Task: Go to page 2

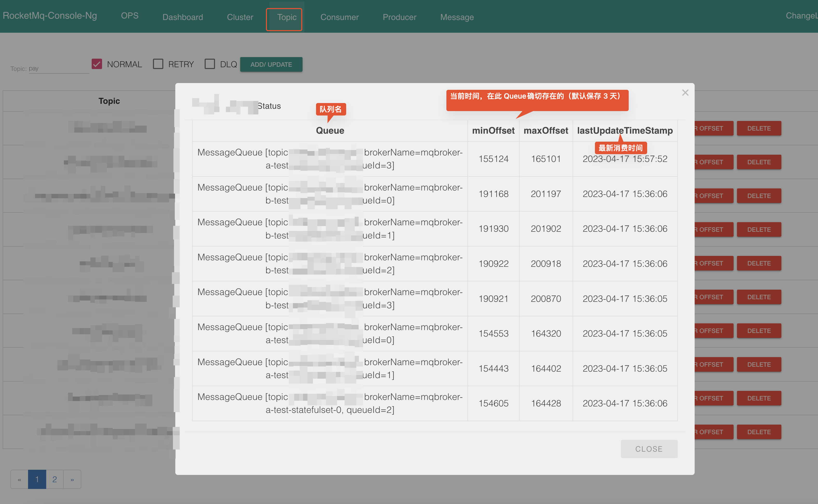Action: tap(54, 479)
